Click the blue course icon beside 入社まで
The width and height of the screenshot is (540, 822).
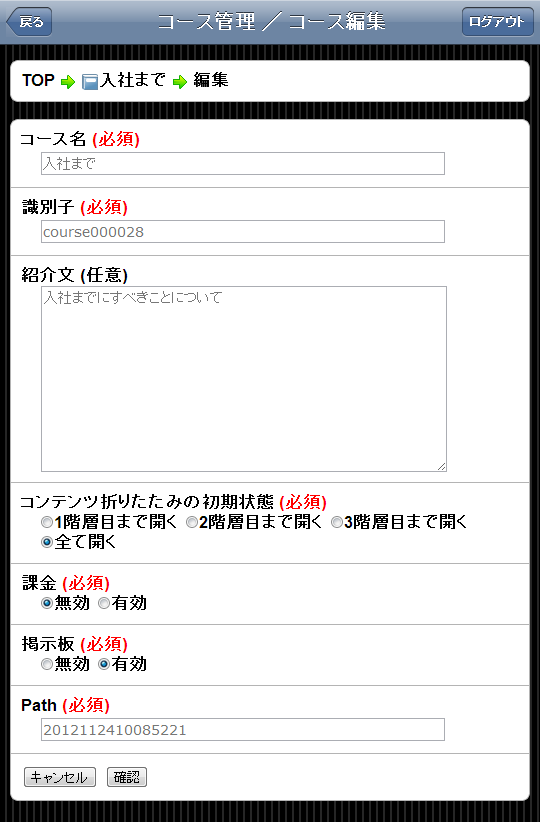[90, 82]
